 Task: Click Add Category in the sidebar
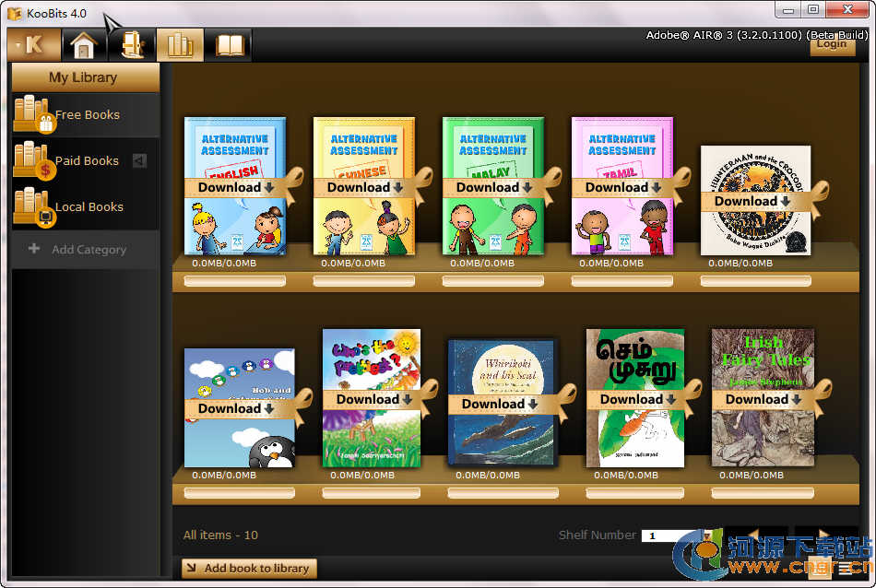[x=87, y=249]
